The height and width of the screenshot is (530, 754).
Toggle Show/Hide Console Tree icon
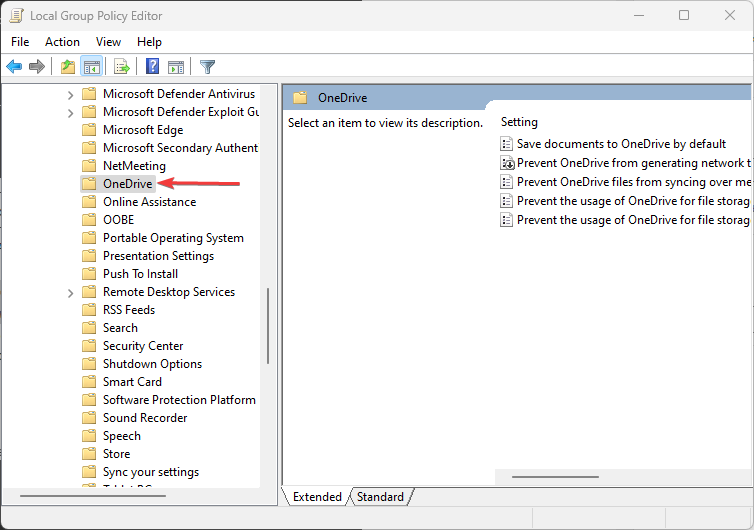pyautogui.click(x=91, y=66)
